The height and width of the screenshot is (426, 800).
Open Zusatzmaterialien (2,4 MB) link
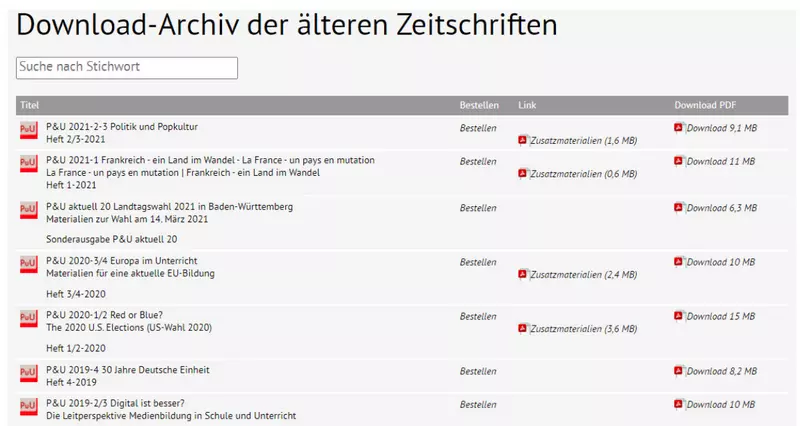[x=584, y=274]
